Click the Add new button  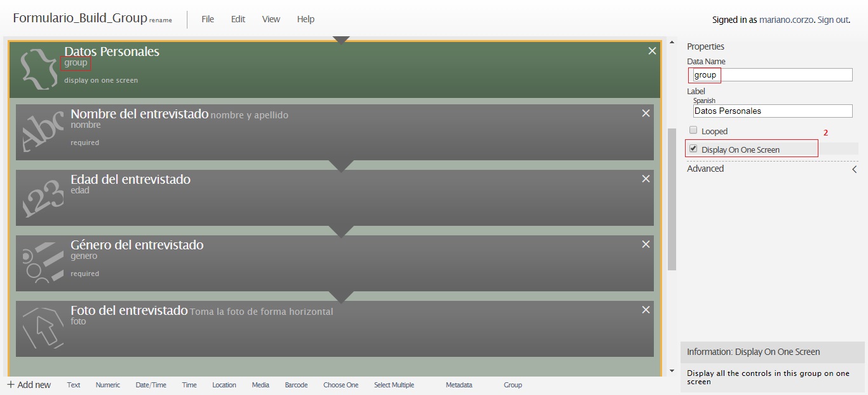[x=29, y=385]
